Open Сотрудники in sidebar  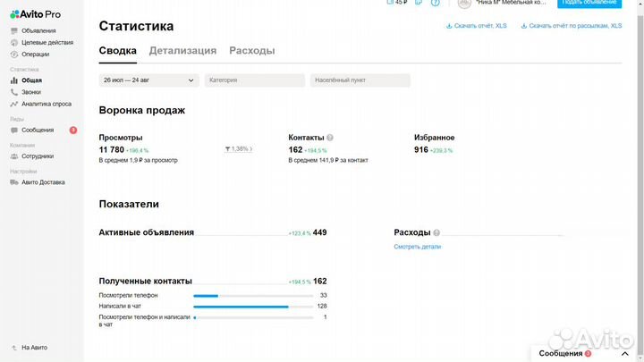tap(38, 156)
